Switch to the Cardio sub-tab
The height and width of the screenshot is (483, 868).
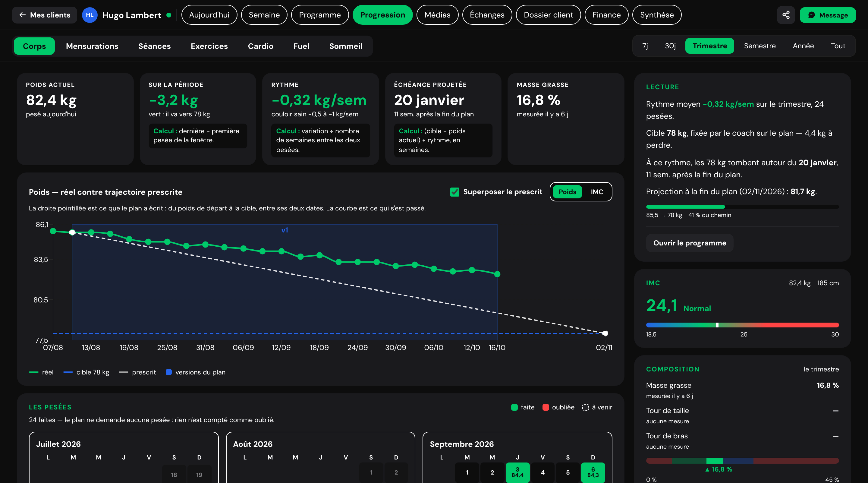[260, 46]
